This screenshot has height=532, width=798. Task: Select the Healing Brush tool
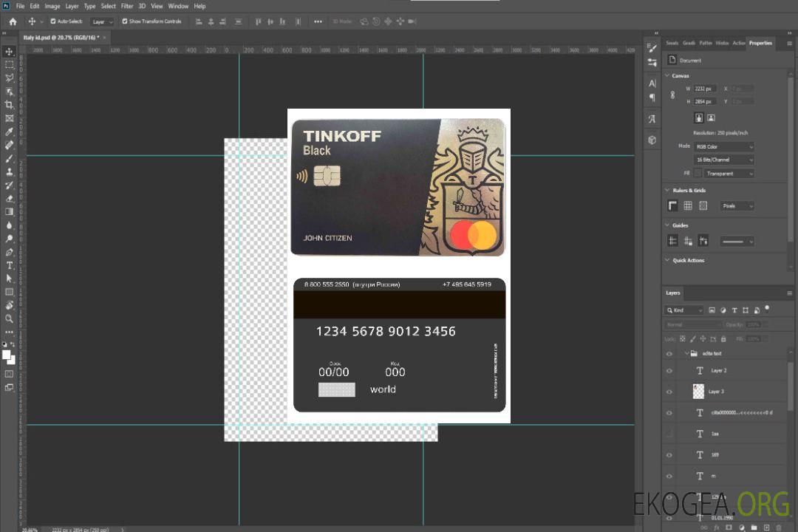click(9, 145)
